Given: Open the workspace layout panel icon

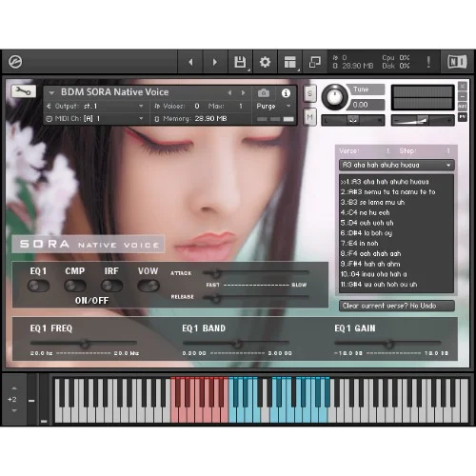Looking at the screenshot, I should tap(290, 62).
